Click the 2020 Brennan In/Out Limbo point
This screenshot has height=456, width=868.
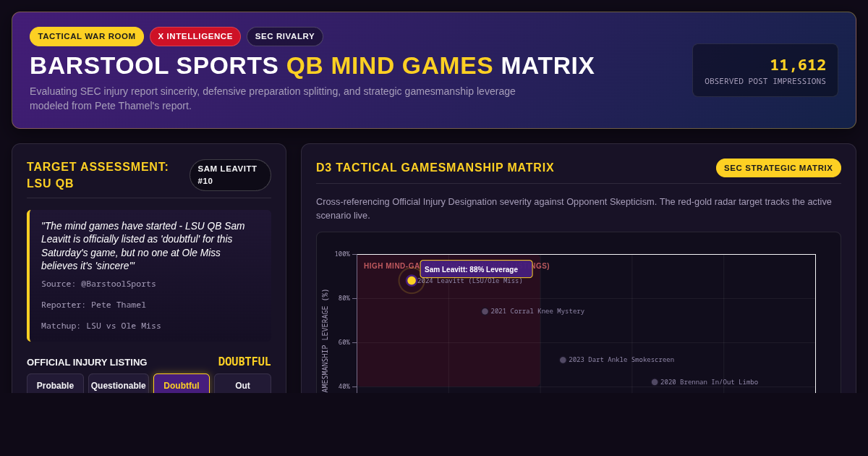click(655, 382)
